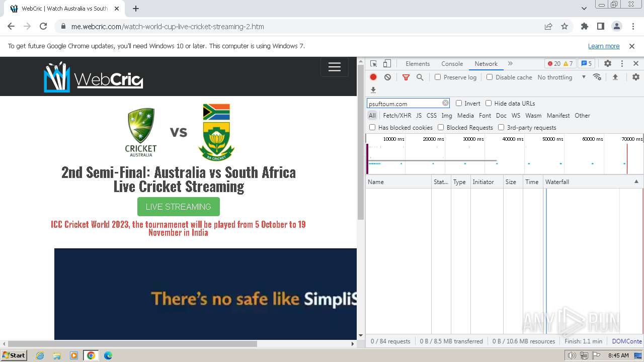
Task: Filter requests by JS type
Action: pyautogui.click(x=419, y=116)
